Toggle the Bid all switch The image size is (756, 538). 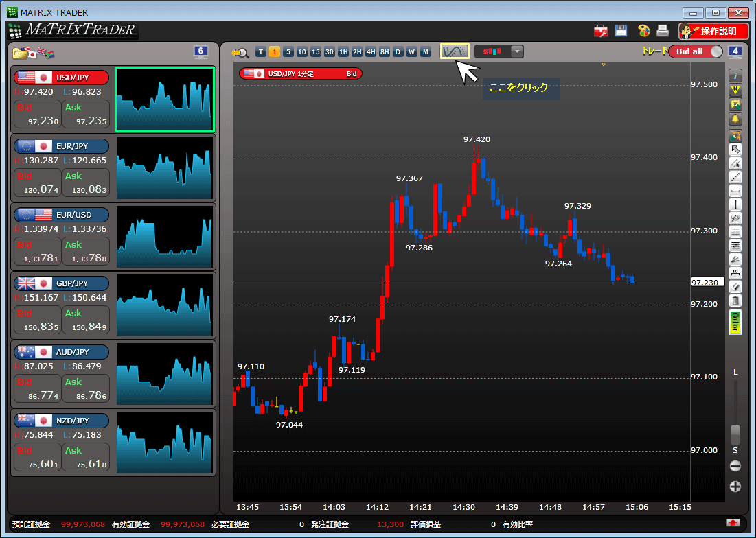696,51
